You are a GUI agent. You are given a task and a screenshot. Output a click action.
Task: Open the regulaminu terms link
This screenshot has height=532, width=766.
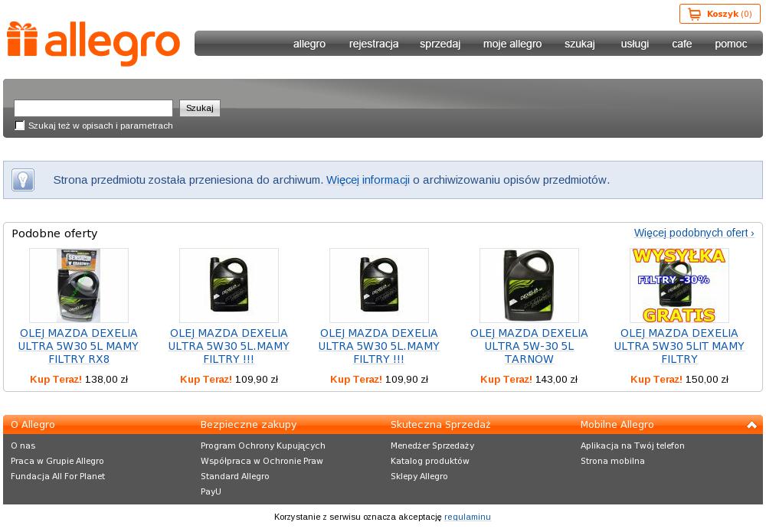[467, 517]
